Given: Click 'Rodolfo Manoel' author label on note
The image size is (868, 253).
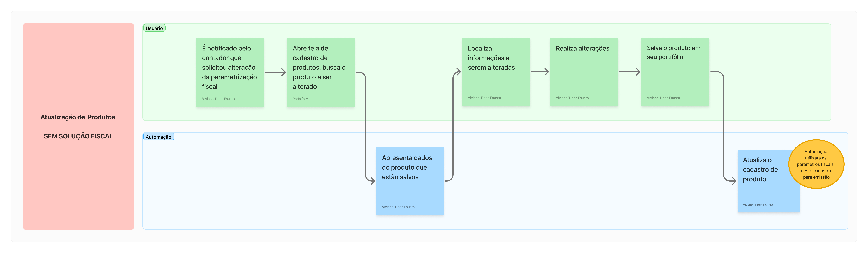Looking at the screenshot, I should 305,99.
